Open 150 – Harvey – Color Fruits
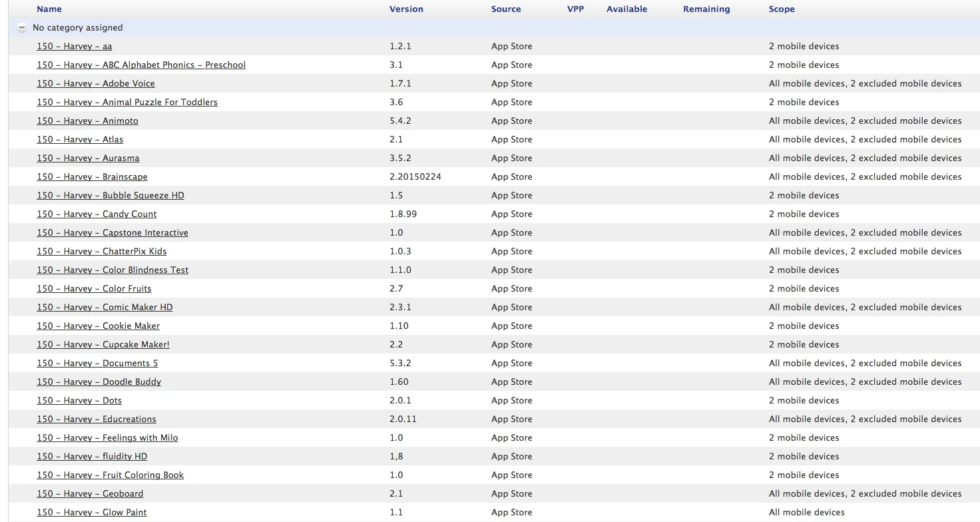Image resolution: width=980 pixels, height=522 pixels. (x=94, y=289)
